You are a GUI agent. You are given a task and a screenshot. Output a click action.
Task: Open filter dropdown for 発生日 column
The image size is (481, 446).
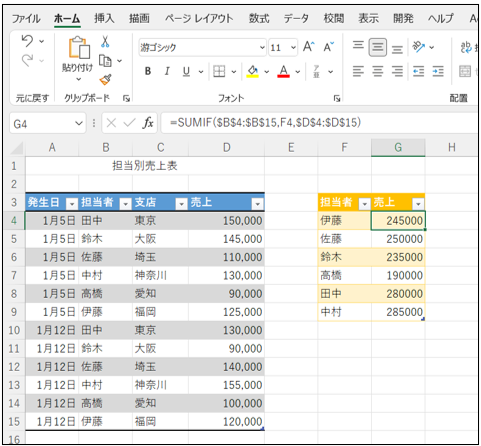pos(72,203)
